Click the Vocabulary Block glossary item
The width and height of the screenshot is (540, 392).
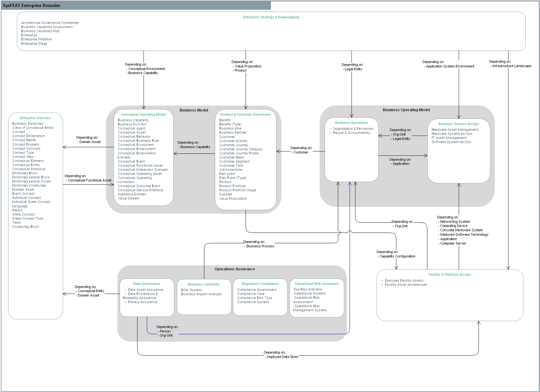coord(26,227)
